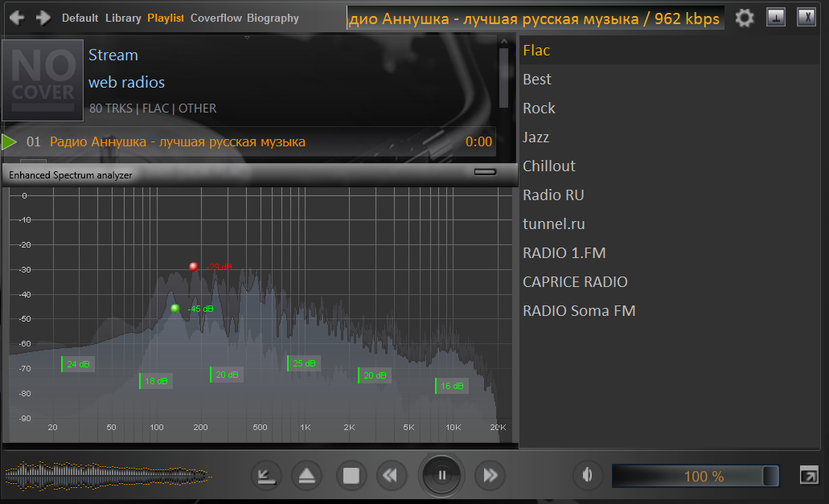
Task: Mute audio with the speaker icon
Action: pos(587,476)
